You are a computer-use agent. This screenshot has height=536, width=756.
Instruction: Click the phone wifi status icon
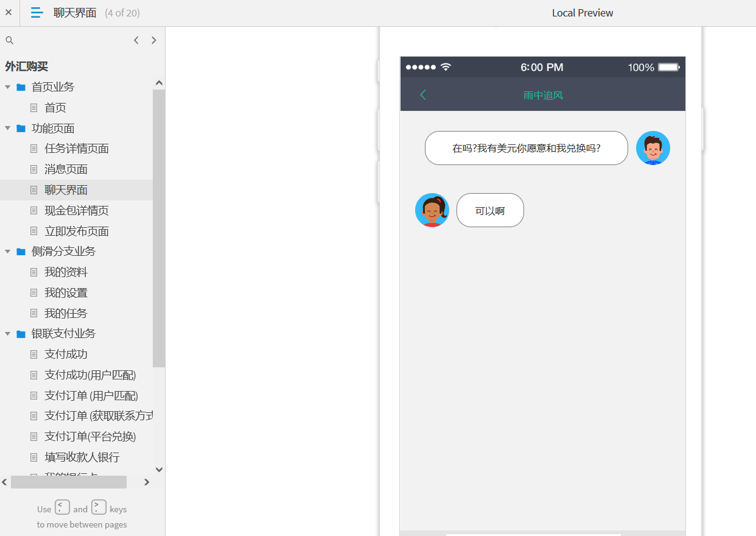point(446,67)
